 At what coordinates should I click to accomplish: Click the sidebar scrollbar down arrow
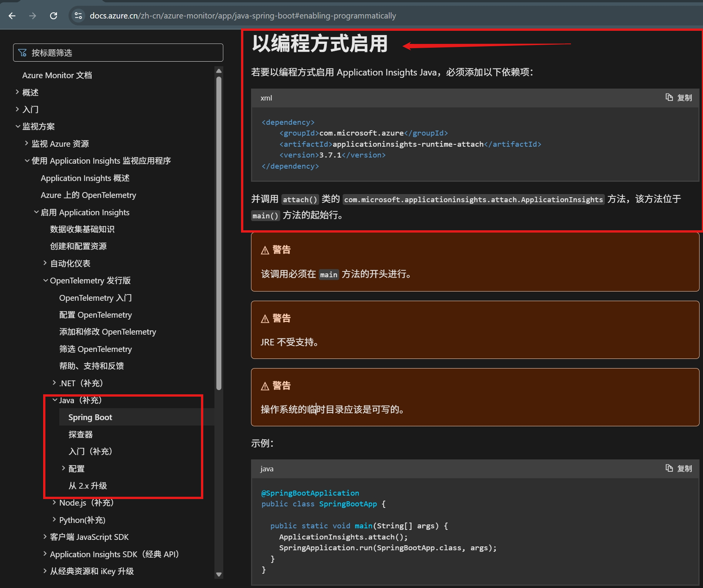tap(219, 574)
